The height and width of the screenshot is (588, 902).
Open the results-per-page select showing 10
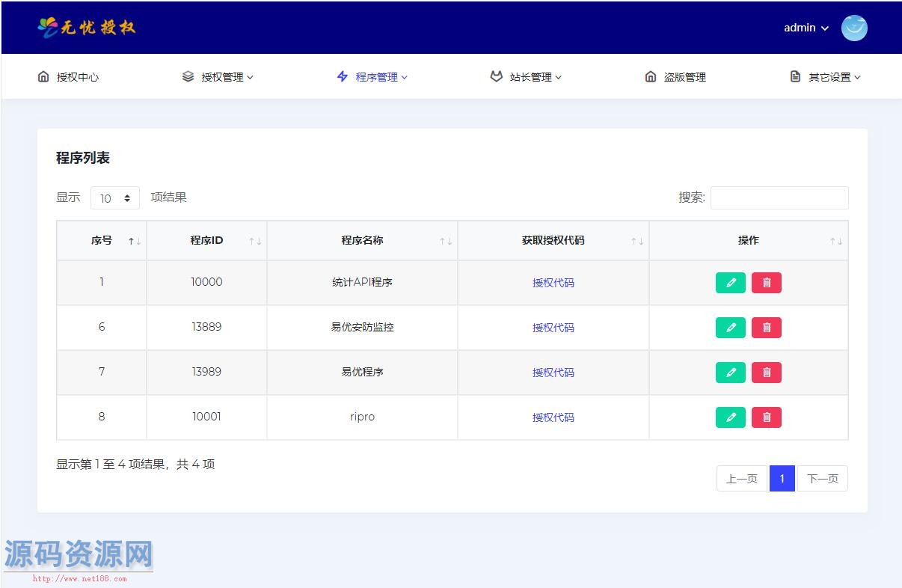[115, 198]
